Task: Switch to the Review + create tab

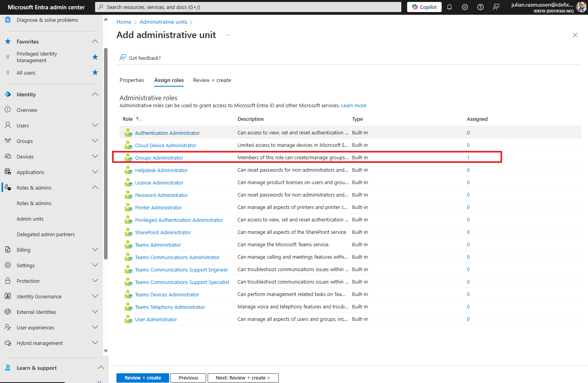Action: 212,80
